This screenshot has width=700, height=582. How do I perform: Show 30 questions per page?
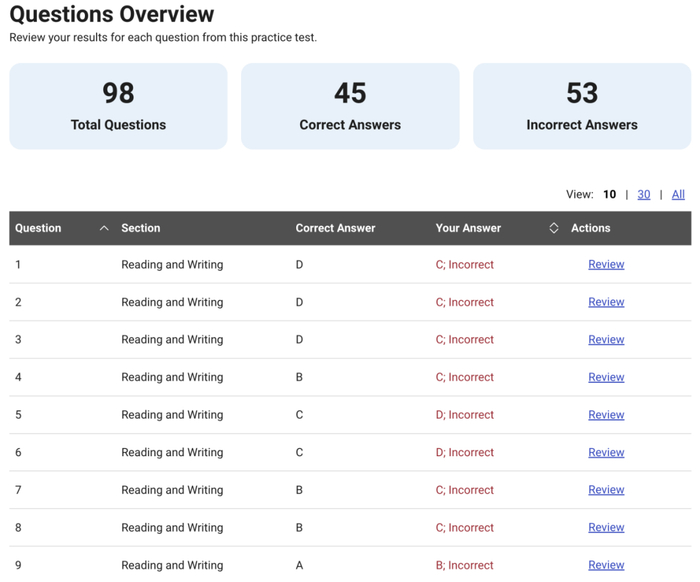[643, 194]
